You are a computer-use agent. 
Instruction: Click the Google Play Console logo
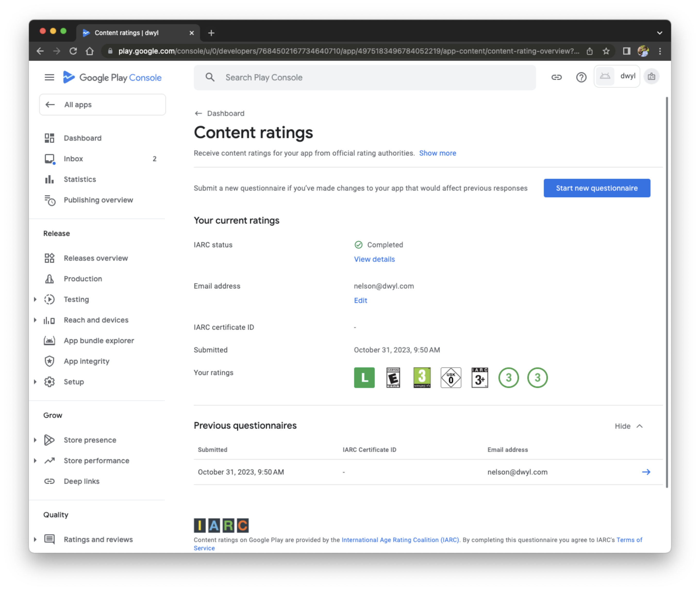click(113, 77)
